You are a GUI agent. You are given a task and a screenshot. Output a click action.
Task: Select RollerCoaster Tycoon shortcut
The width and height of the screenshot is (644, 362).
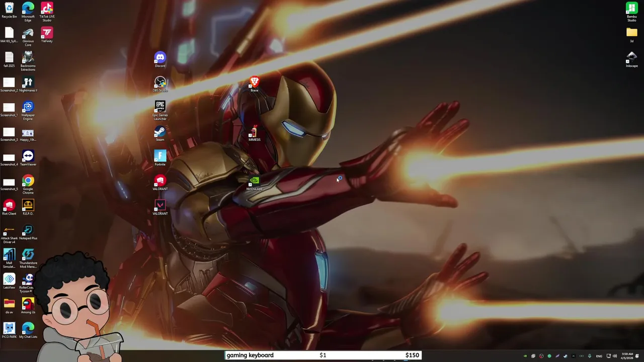pyautogui.click(x=28, y=283)
